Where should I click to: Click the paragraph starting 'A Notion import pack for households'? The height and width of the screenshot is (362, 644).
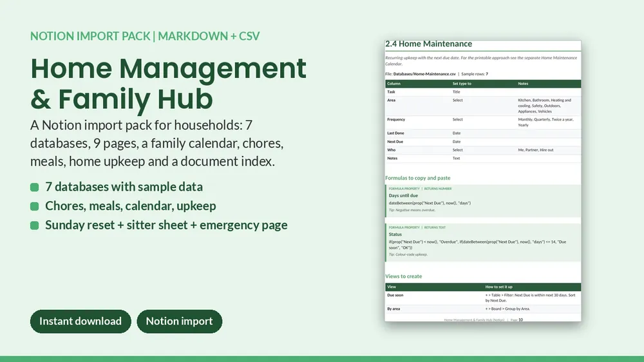[157, 143]
